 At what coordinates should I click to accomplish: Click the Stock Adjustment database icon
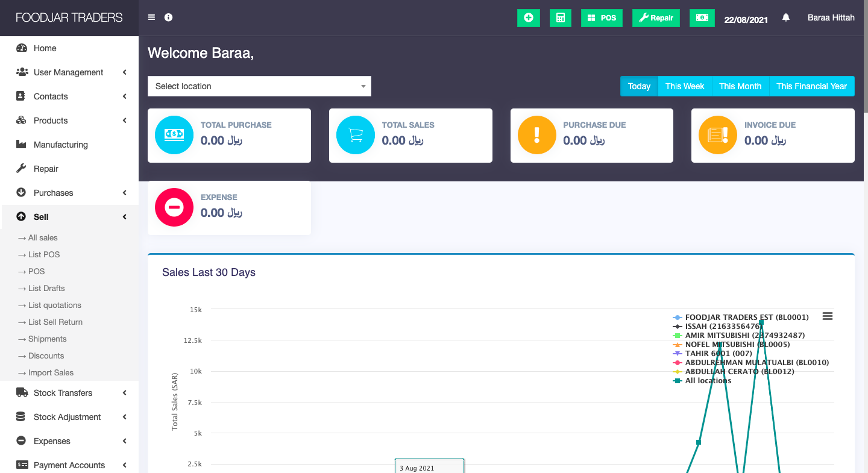(21, 417)
